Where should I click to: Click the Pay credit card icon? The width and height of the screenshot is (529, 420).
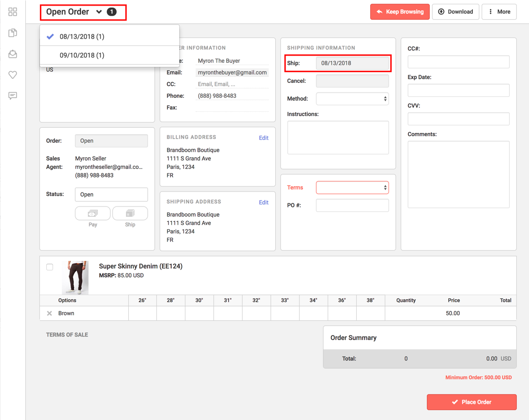92,213
